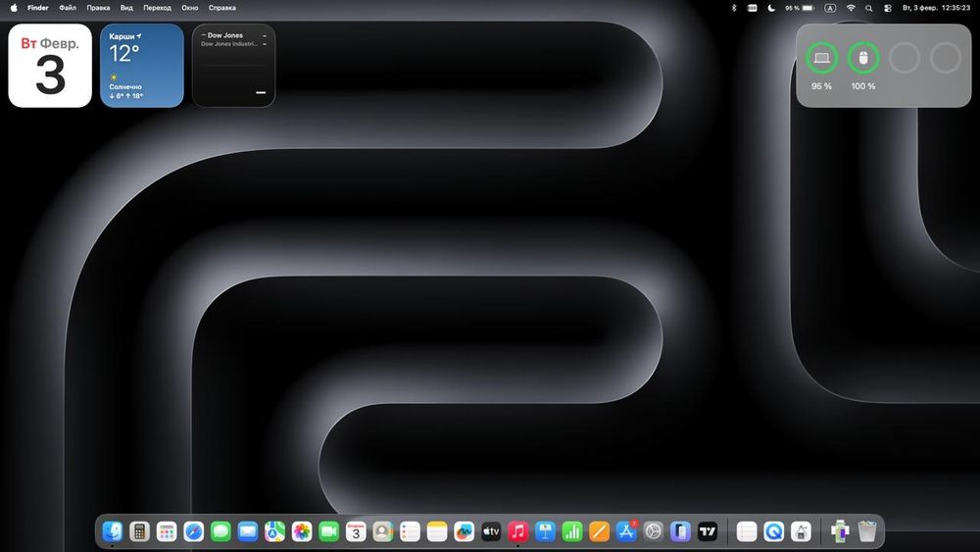Launch FaceTime from the Dock
The height and width of the screenshot is (552, 980).
click(329, 531)
